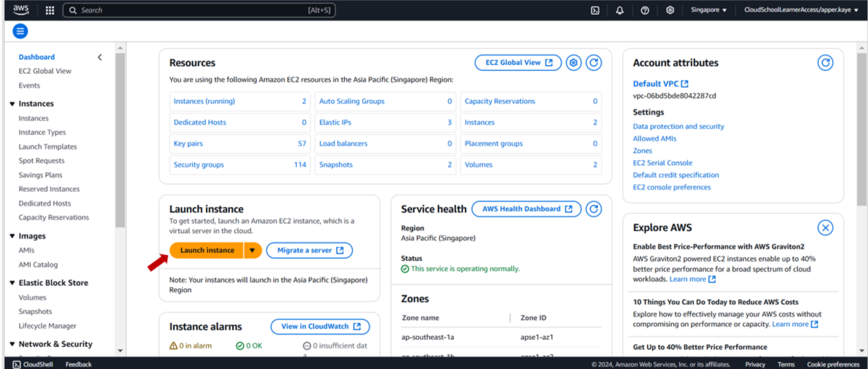Open the top bar settings gear
This screenshot has height=369, width=868.
tap(670, 10)
